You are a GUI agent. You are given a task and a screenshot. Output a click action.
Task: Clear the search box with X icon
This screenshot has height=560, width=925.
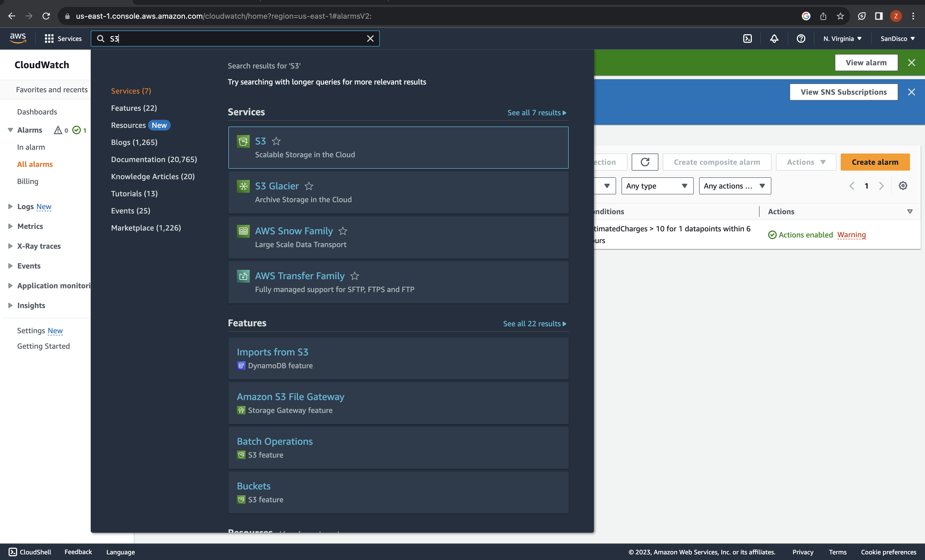tap(370, 39)
